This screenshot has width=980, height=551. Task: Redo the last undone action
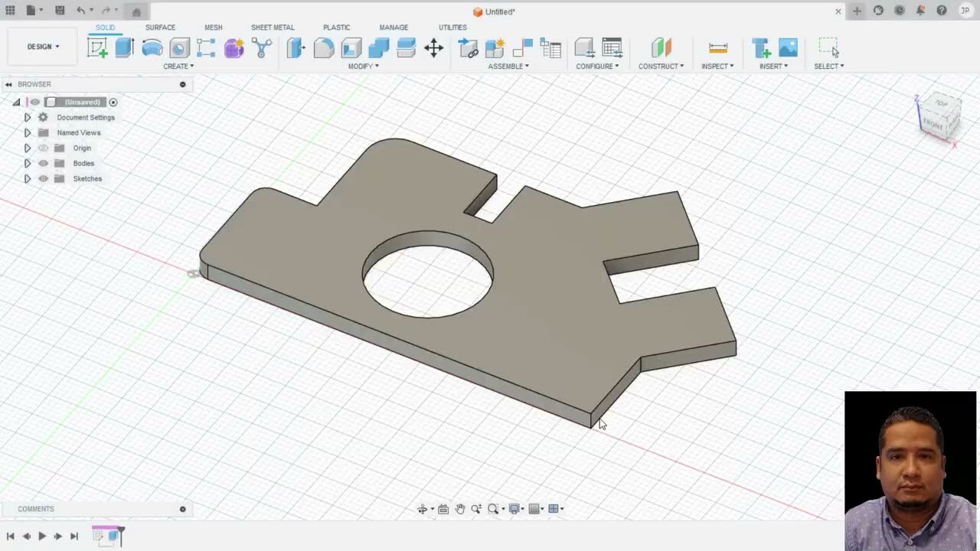point(106,11)
